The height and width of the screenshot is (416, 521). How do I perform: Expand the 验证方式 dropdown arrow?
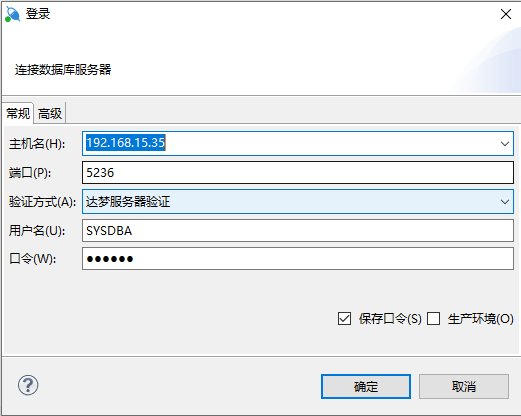pos(505,202)
